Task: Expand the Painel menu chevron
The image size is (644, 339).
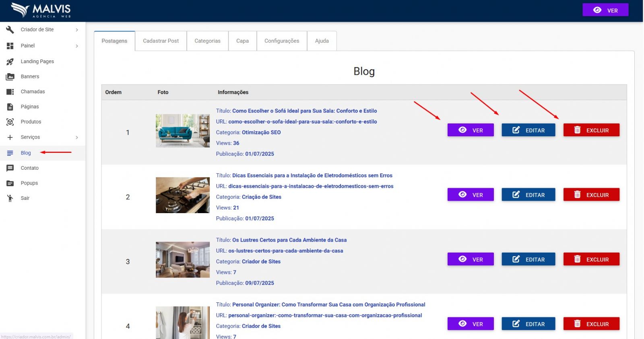Action: [x=77, y=46]
